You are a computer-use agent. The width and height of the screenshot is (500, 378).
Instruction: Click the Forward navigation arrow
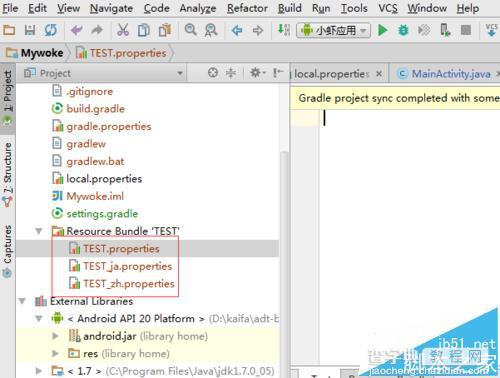pyautogui.click(x=258, y=31)
